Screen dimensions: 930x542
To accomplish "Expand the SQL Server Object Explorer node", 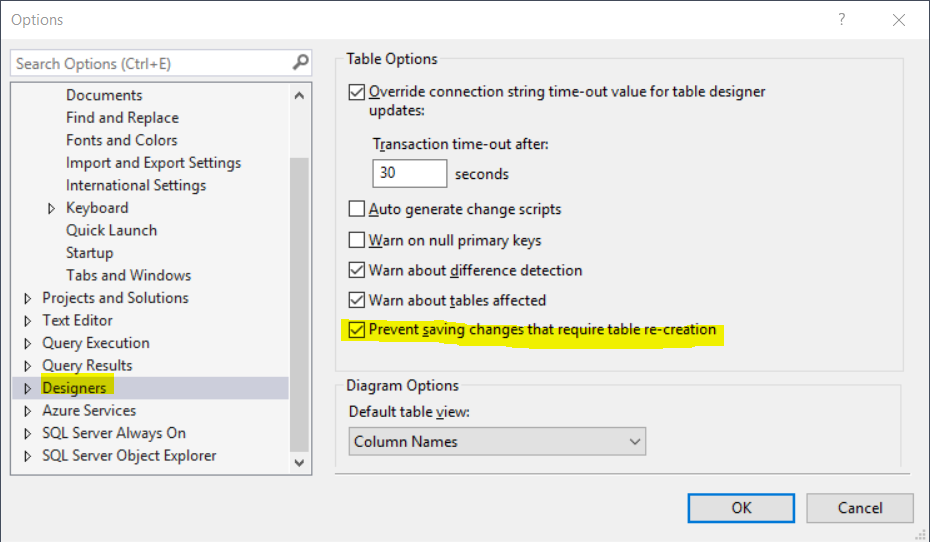I will [x=27, y=456].
